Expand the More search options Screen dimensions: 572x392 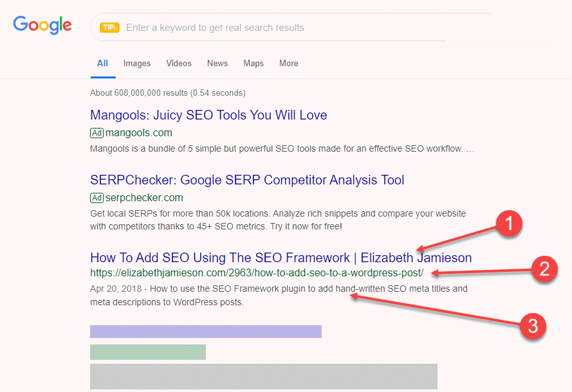289,64
